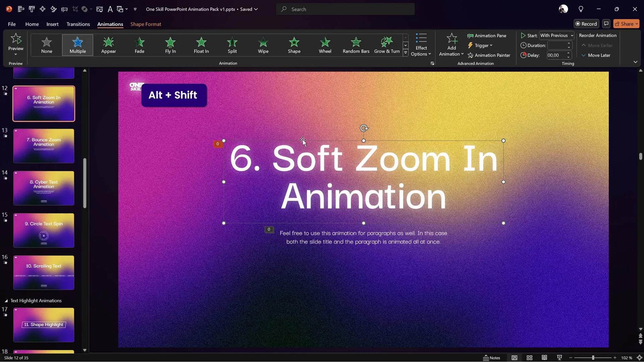Collapse the ribbon with the chevron
Viewport: 644px width, 362px height.
[635, 62]
